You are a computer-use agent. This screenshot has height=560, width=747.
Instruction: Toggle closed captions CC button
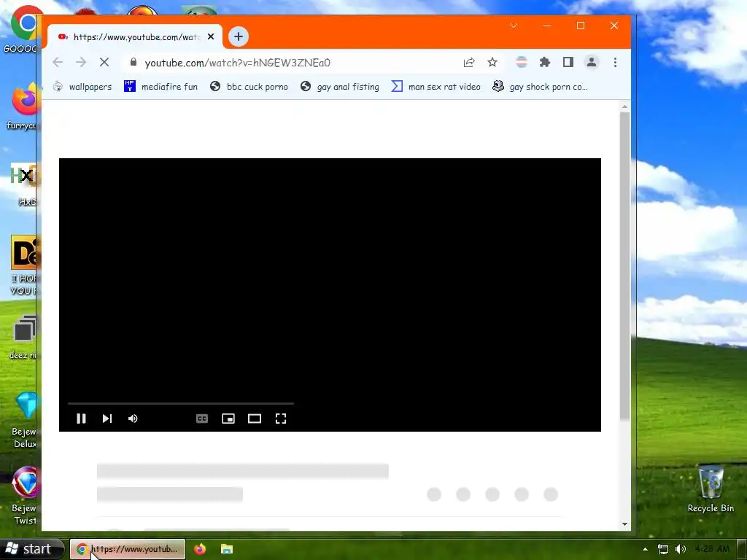pos(202,419)
